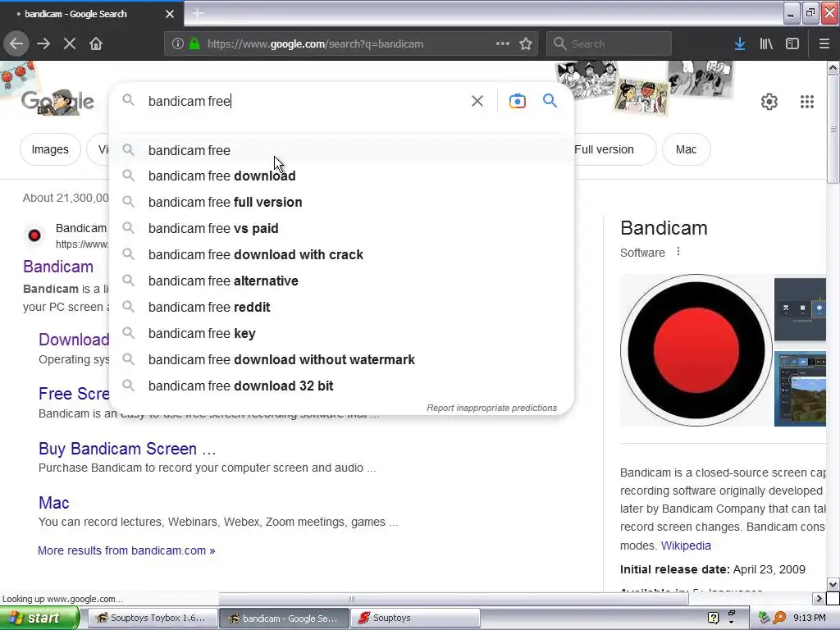Go forward with the browser forward arrow
Image resolution: width=840 pixels, height=630 pixels.
point(43,43)
